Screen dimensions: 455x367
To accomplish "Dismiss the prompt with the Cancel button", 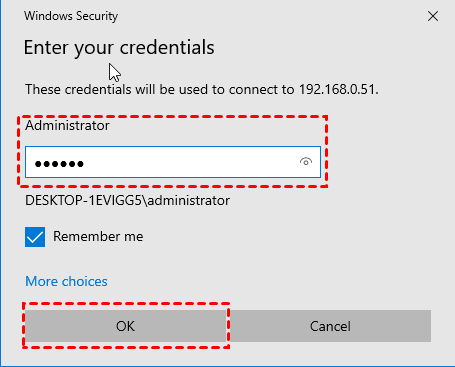I will click(330, 326).
